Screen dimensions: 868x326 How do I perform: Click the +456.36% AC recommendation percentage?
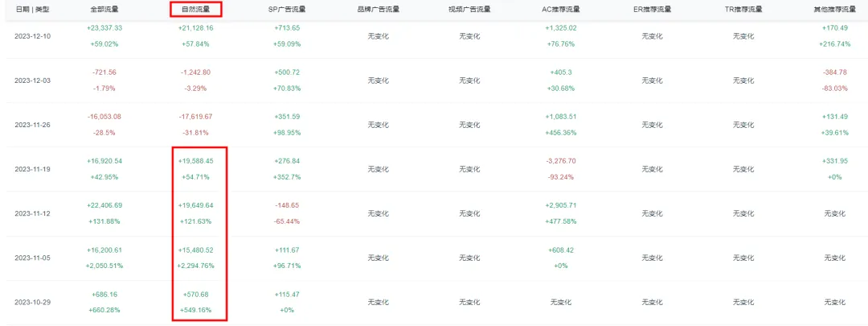[x=561, y=133]
